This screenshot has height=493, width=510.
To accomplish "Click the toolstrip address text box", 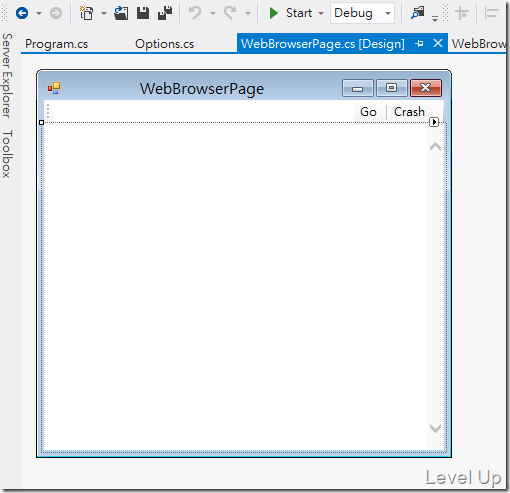I will tap(203, 111).
